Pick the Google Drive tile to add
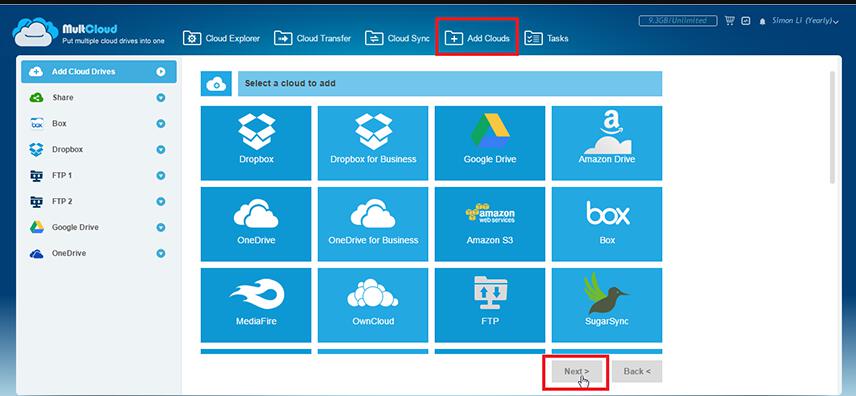Image resolution: width=856 pixels, height=396 pixels. click(x=490, y=143)
